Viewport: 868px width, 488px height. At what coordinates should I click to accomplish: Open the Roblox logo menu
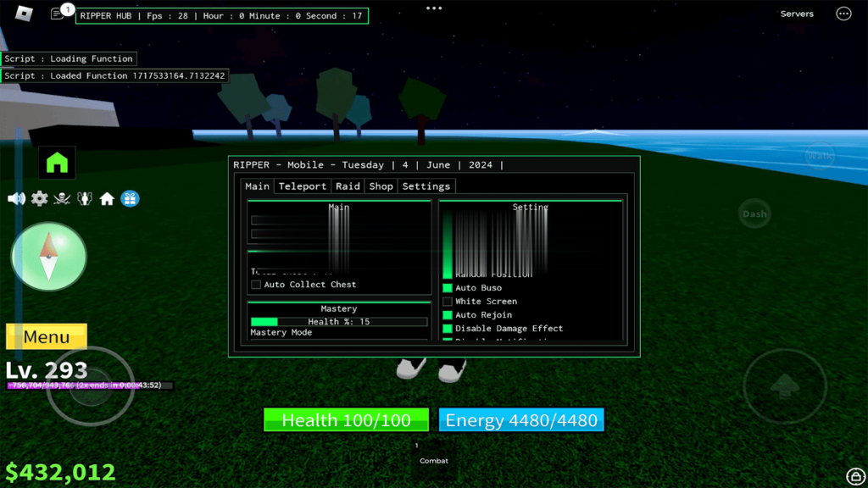point(24,14)
